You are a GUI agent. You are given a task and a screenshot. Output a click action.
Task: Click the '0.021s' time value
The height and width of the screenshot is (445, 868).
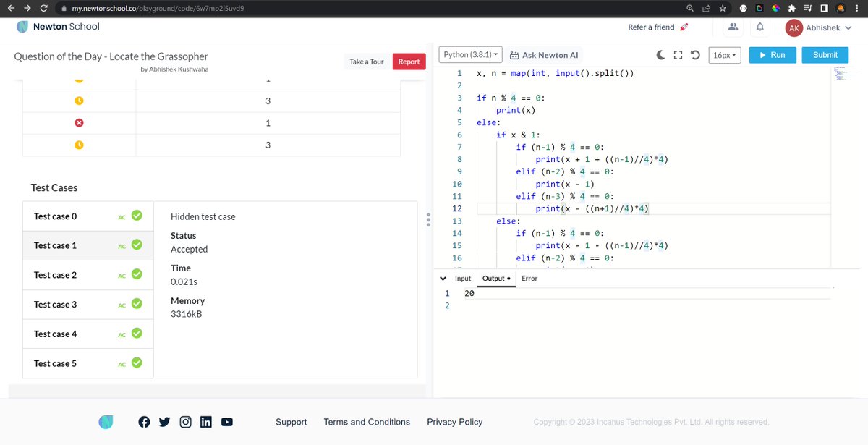(184, 281)
